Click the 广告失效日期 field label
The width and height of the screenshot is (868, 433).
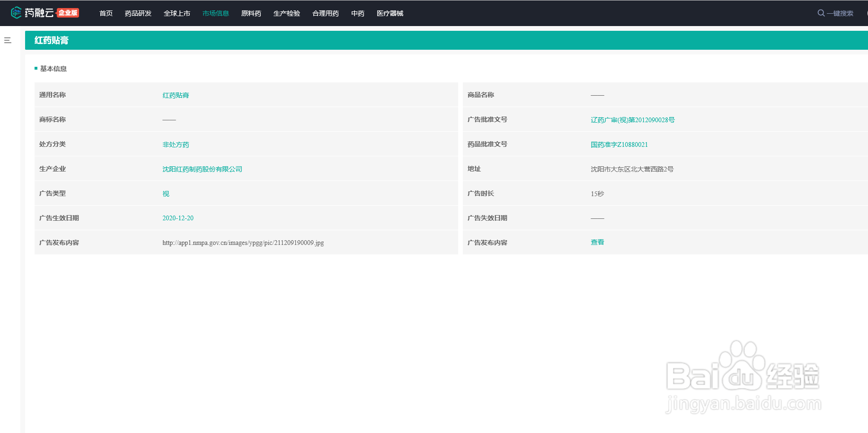point(487,218)
